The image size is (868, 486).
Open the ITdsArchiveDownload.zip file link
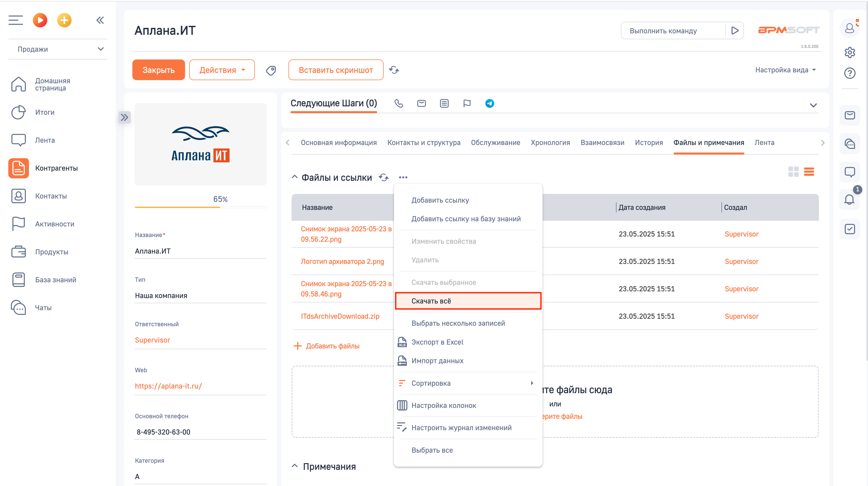coord(340,316)
